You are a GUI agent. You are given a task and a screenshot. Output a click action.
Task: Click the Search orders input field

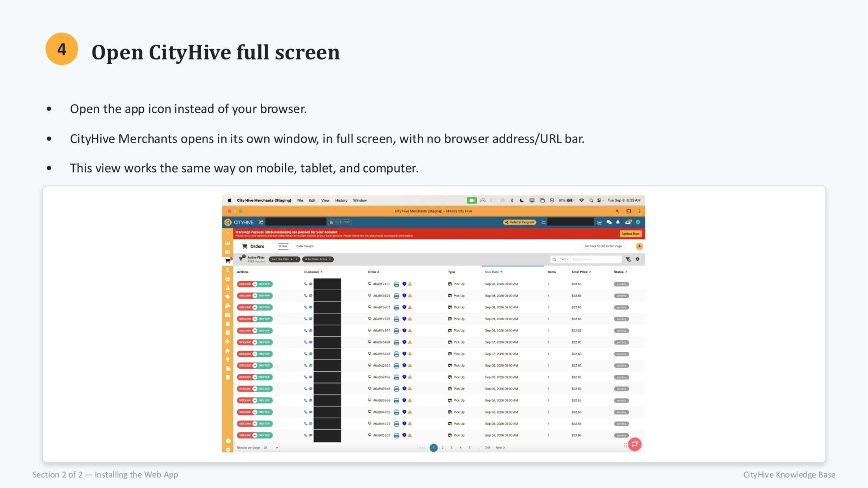coord(596,259)
